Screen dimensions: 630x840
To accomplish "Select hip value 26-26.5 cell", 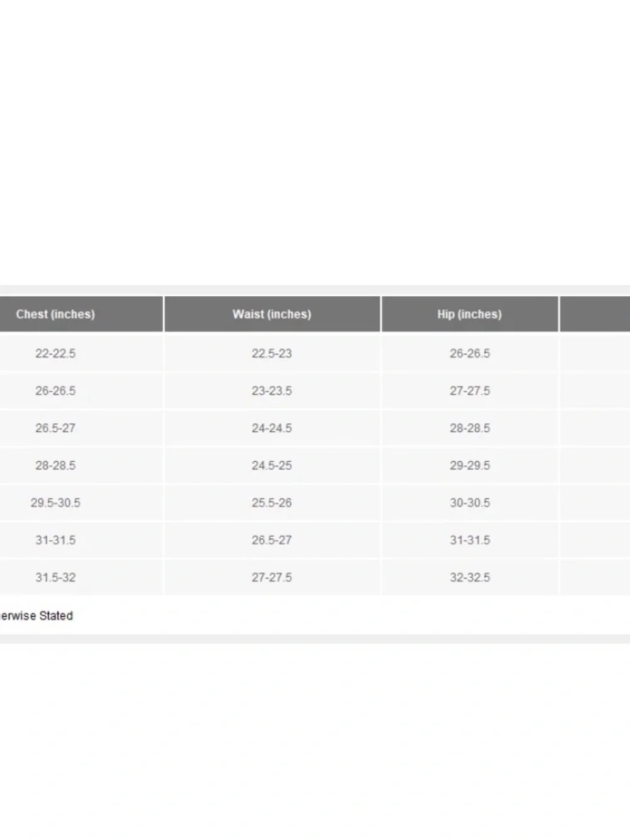I will [470, 353].
